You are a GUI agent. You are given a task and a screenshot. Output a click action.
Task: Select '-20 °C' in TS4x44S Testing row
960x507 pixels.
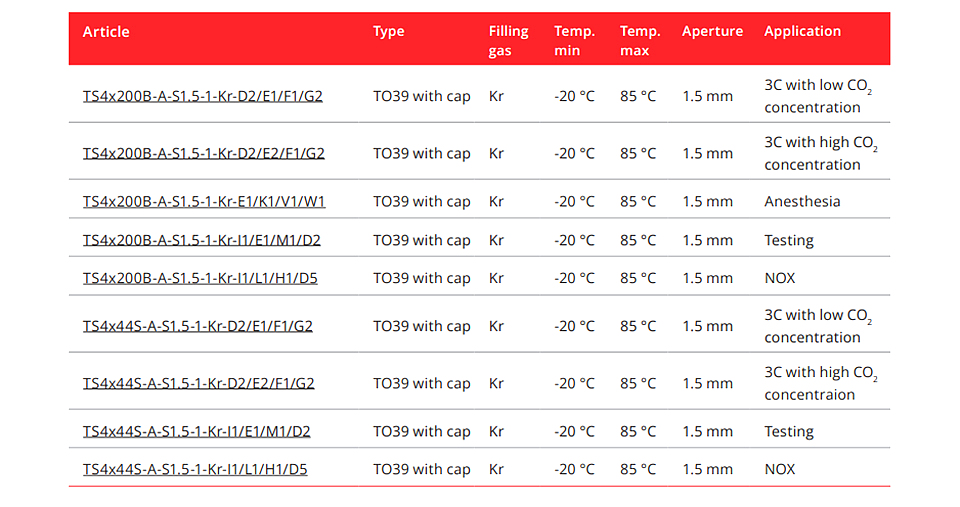574,432
